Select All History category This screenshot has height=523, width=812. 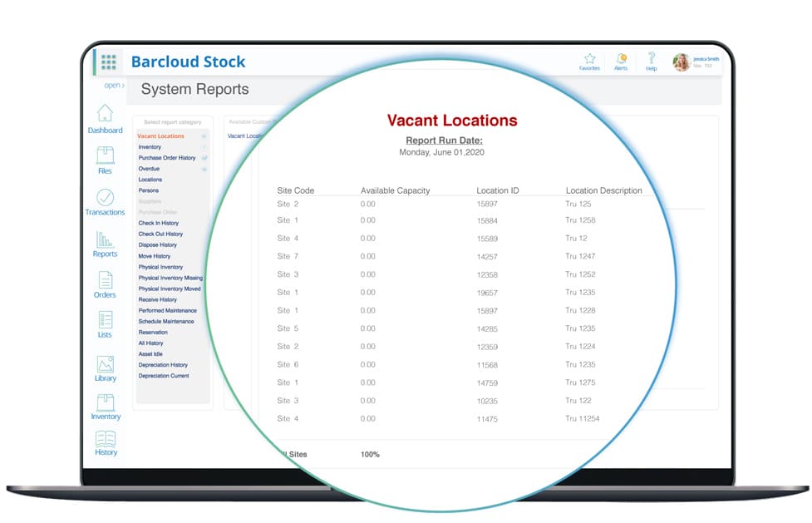click(150, 343)
